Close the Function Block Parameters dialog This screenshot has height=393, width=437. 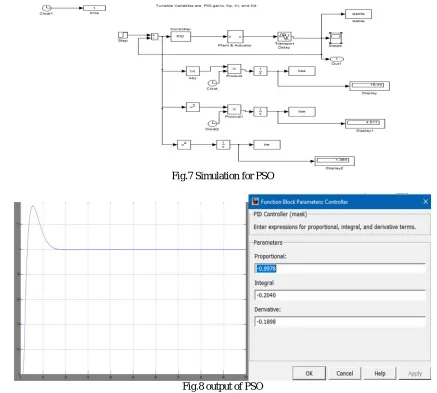tap(426, 202)
